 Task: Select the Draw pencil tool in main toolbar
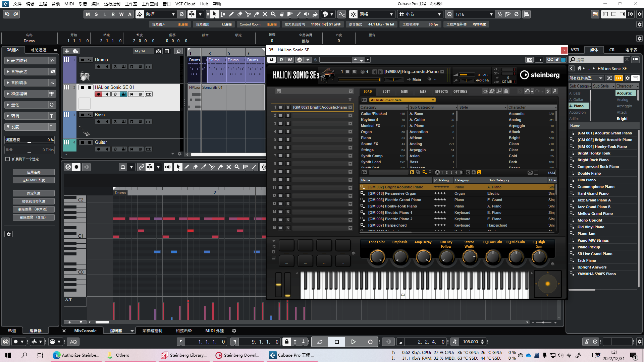point(231,14)
